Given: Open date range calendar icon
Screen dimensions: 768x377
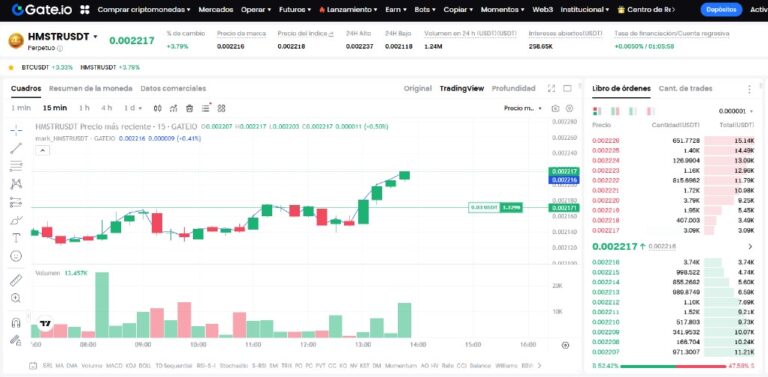Looking at the screenshot, I should point(33,366).
